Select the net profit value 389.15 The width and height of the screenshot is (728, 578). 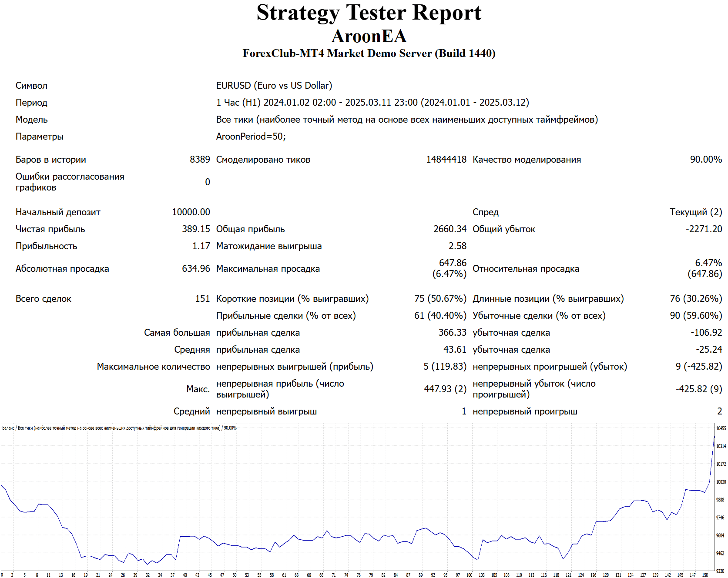point(196,229)
